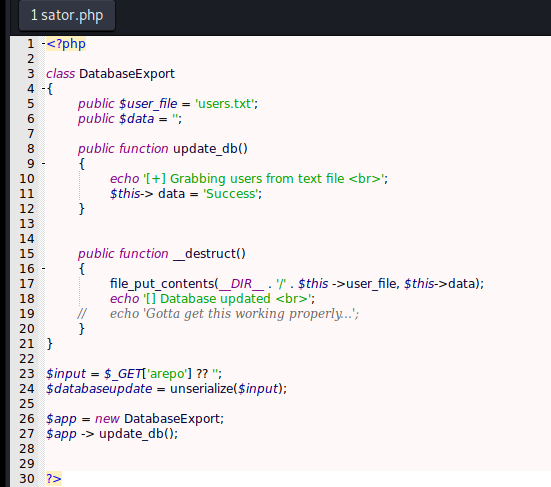Collapse the __destruct function body fold
Viewport: 551px width, 487px height.
[x=44, y=268]
